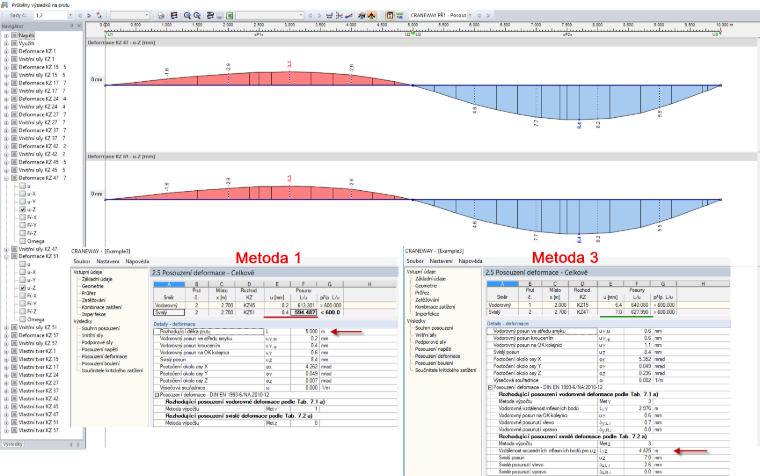Open Nápověda menu in Metoda 1 window

tap(137, 261)
